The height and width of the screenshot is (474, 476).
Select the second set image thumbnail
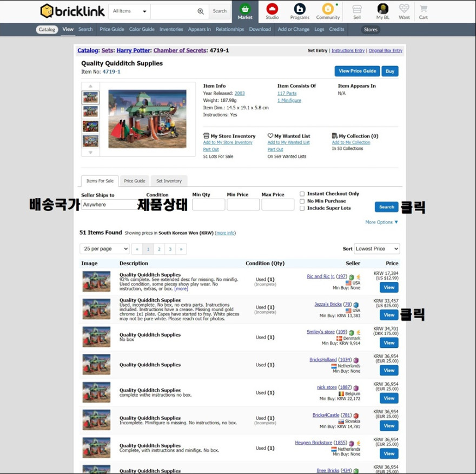pos(90,111)
